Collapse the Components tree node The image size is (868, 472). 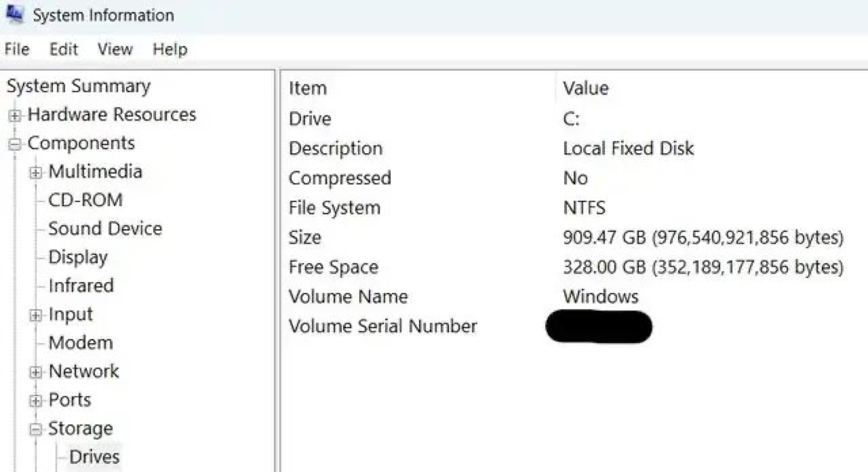[x=15, y=144]
